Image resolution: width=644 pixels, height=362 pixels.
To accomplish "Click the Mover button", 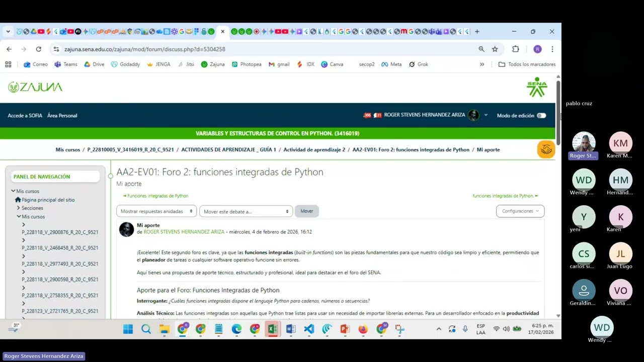I will (307, 211).
